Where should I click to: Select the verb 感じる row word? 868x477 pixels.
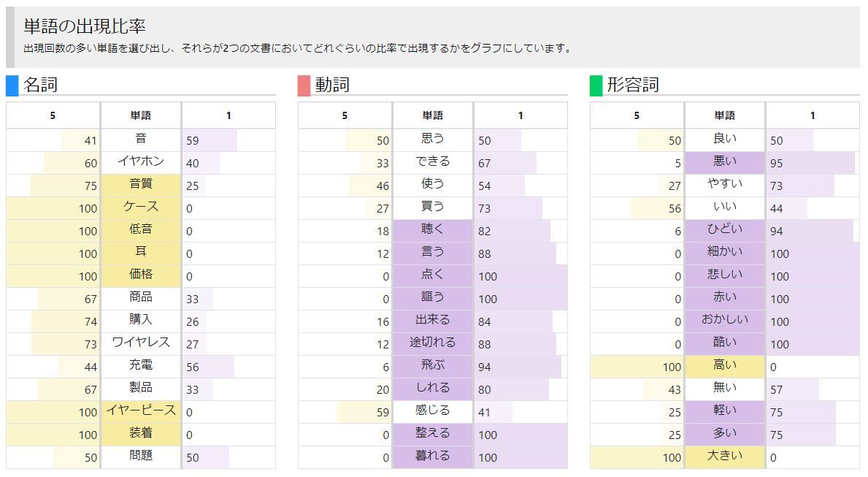click(x=433, y=411)
